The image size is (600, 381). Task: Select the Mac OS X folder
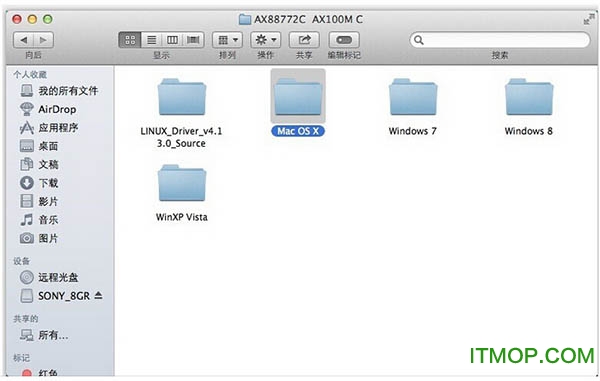pyautogui.click(x=298, y=103)
